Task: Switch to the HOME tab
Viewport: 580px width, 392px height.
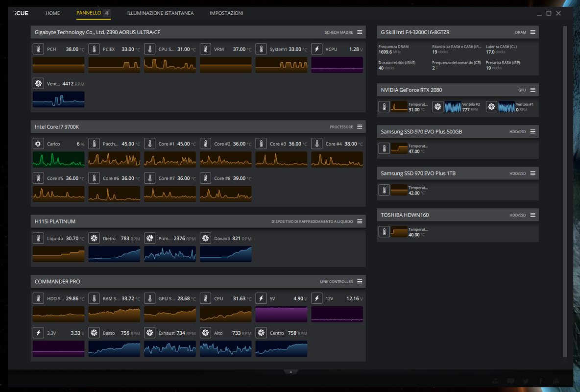Action: pyautogui.click(x=52, y=13)
